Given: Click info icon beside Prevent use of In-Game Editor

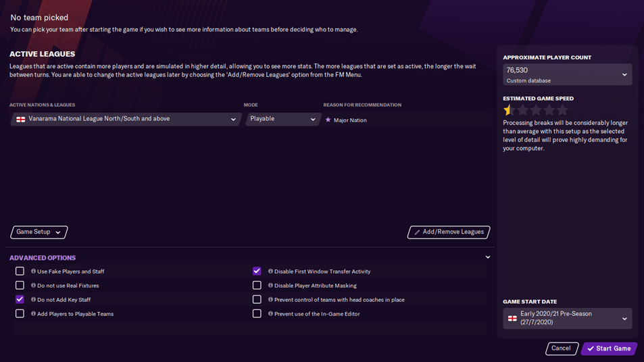Looking at the screenshot, I should (270, 314).
